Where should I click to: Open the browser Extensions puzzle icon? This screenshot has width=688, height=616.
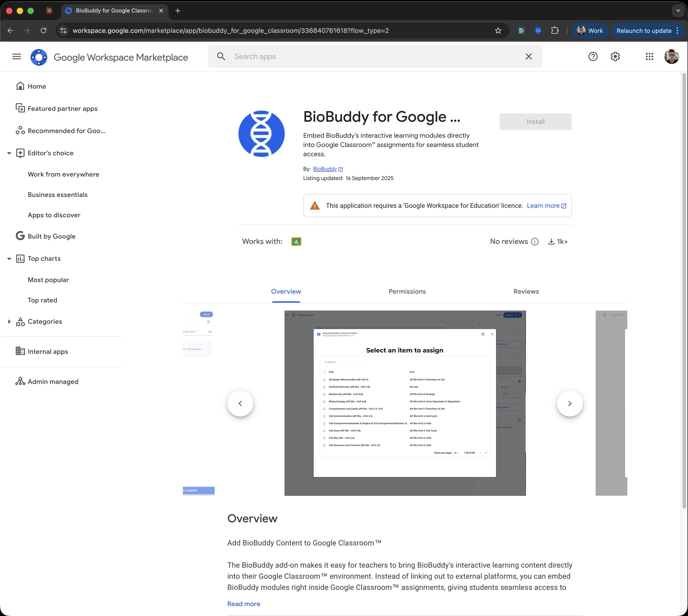[x=555, y=31]
